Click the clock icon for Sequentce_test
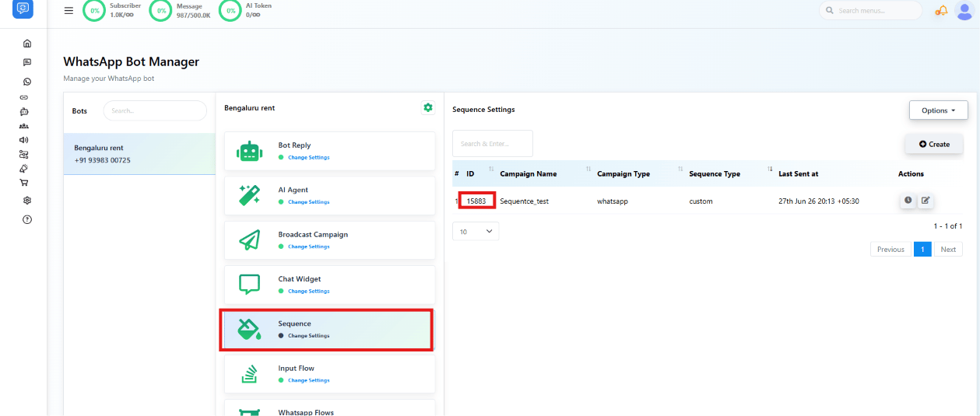This screenshot has width=980, height=416. point(908,201)
